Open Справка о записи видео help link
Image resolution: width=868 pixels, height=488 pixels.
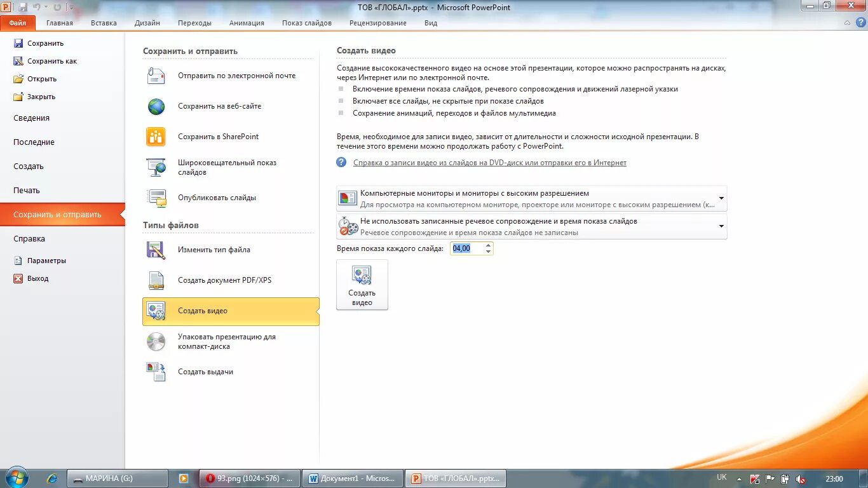pos(490,163)
